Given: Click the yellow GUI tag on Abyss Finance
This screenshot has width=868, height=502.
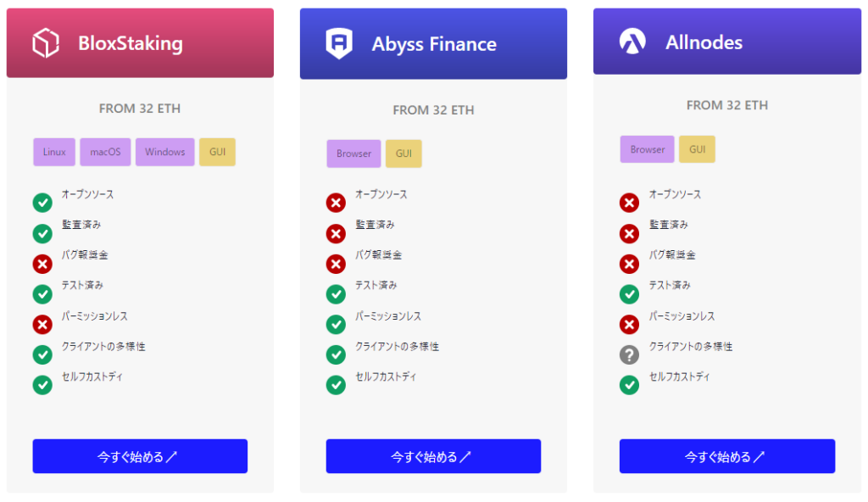Looking at the screenshot, I should pos(403,153).
